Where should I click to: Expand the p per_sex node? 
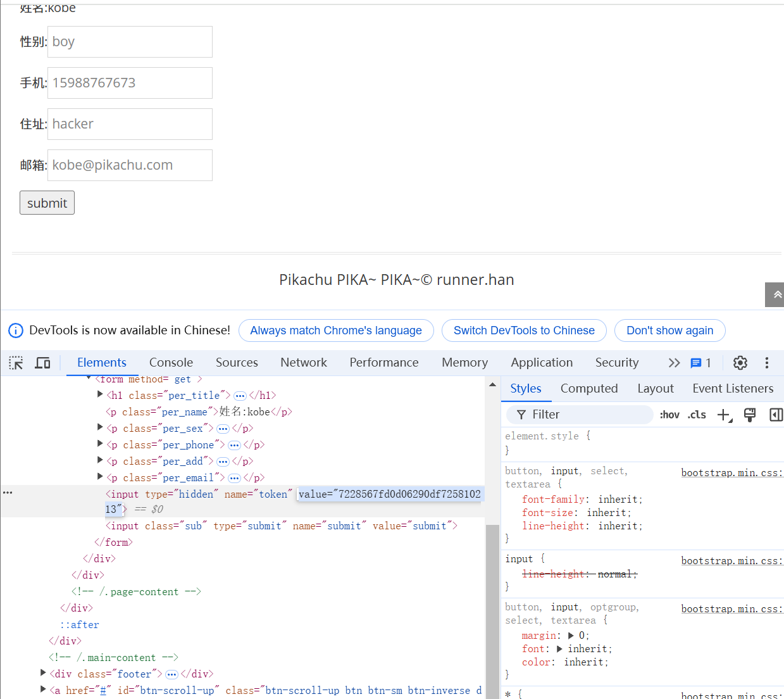pyautogui.click(x=100, y=427)
